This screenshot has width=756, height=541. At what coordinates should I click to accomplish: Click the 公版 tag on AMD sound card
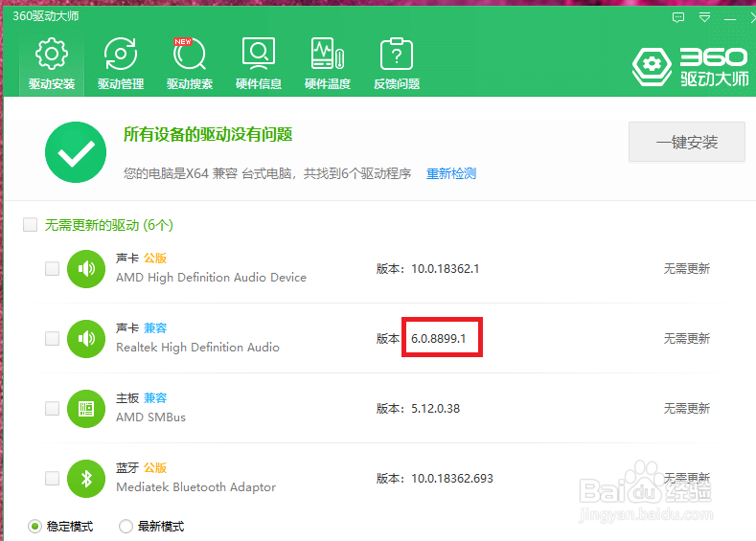click(x=155, y=259)
